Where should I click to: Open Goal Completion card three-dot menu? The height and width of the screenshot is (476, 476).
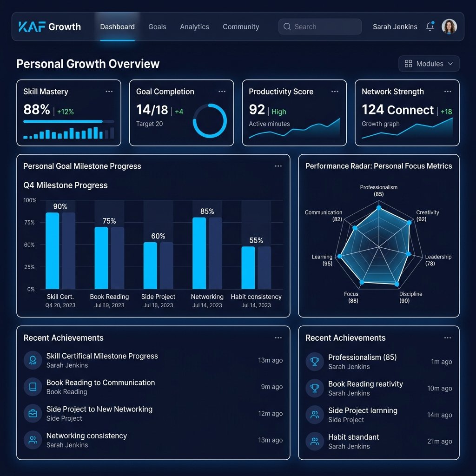pyautogui.click(x=222, y=92)
